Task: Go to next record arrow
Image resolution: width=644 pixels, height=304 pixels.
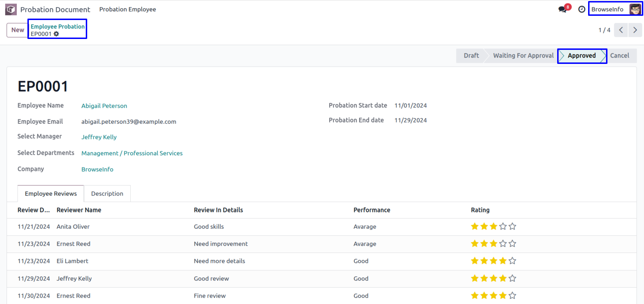Action: (635, 30)
